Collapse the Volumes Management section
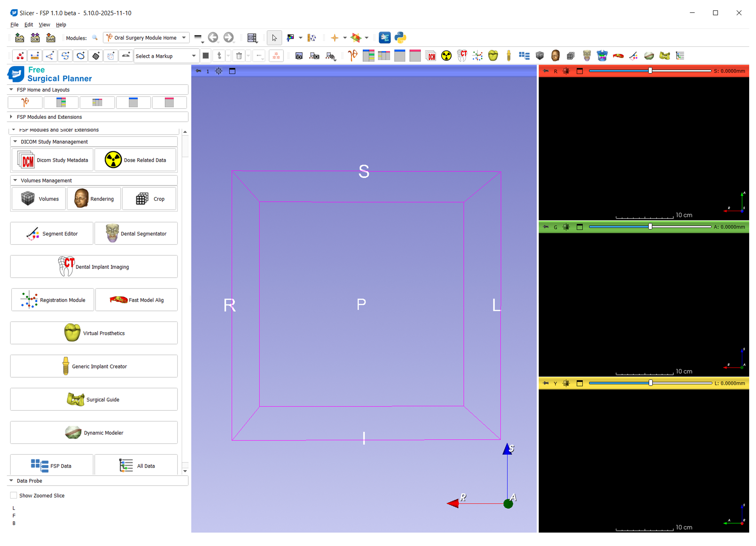This screenshot has height=546, width=756. click(x=15, y=180)
